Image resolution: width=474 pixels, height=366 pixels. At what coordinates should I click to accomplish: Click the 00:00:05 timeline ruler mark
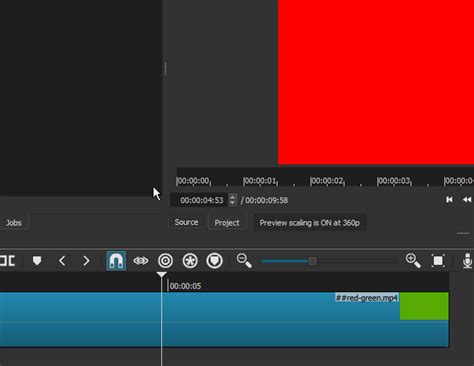[185, 286]
